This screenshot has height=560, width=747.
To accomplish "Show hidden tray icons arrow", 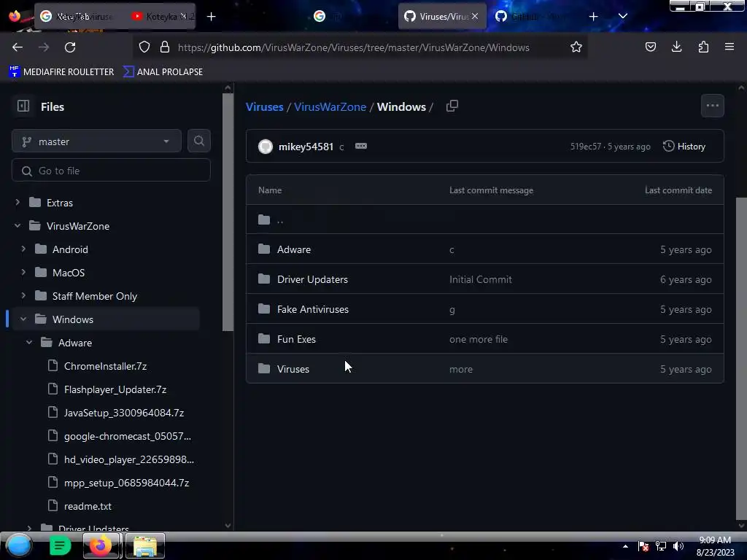I will tap(625, 547).
